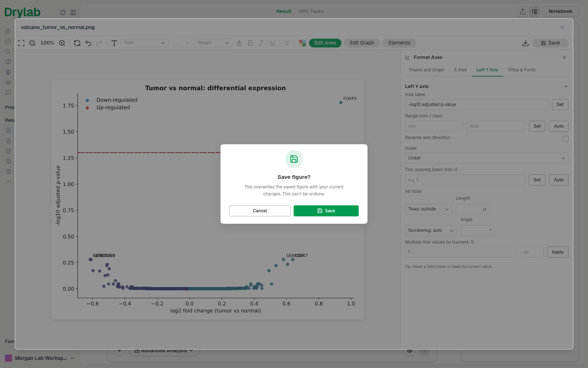
Task: Toggle italic formatting
Action: (x=261, y=43)
